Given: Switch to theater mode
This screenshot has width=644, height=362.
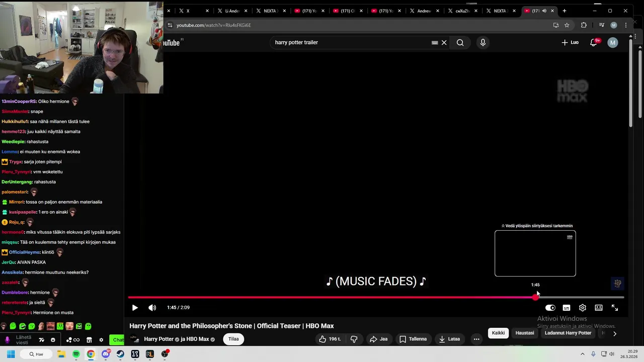Looking at the screenshot, I should [x=599, y=308].
